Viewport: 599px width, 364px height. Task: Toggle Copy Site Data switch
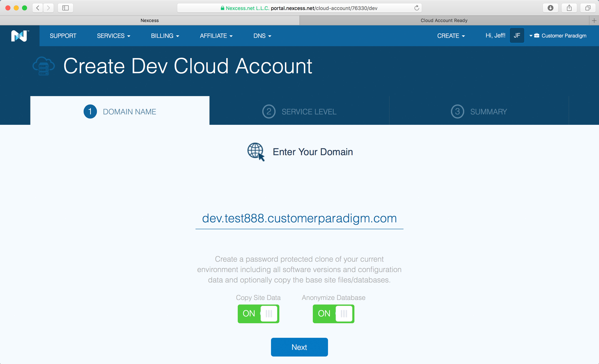pyautogui.click(x=258, y=314)
